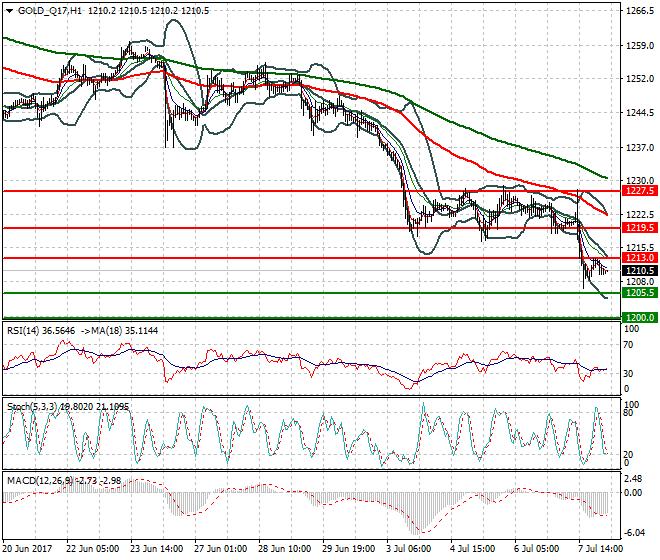Screen dimensions: 660x560
Task: Click the RSI scale value 70
Action: (x=628, y=345)
